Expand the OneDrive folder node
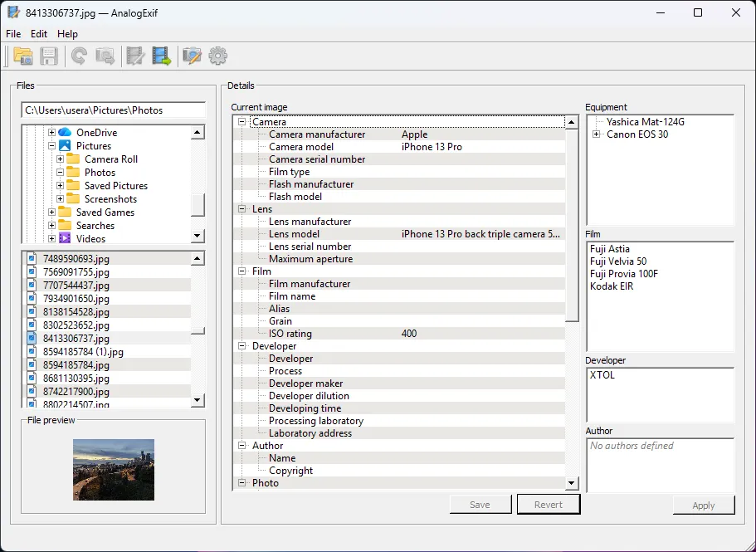Viewport: 756px width, 552px height. pos(51,133)
